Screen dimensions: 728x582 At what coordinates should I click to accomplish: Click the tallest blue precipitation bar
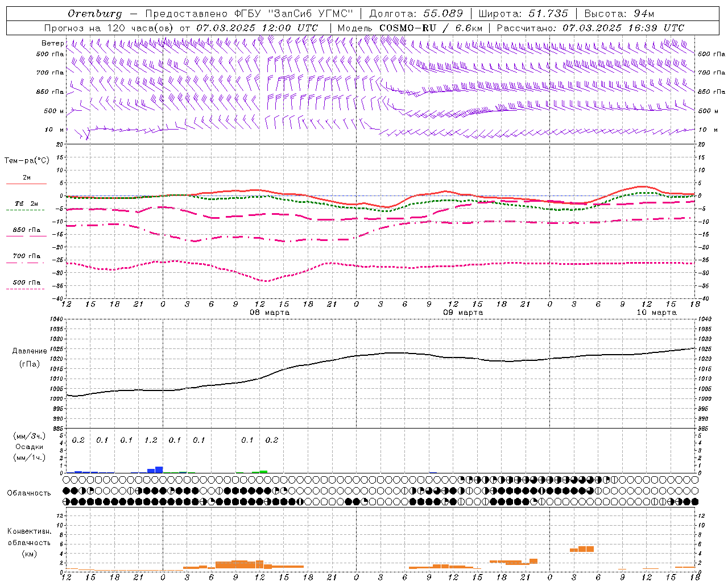pyautogui.click(x=159, y=469)
